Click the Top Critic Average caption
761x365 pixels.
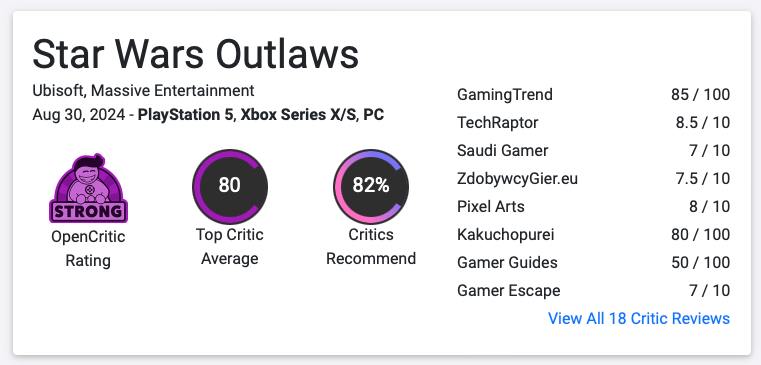click(x=230, y=247)
